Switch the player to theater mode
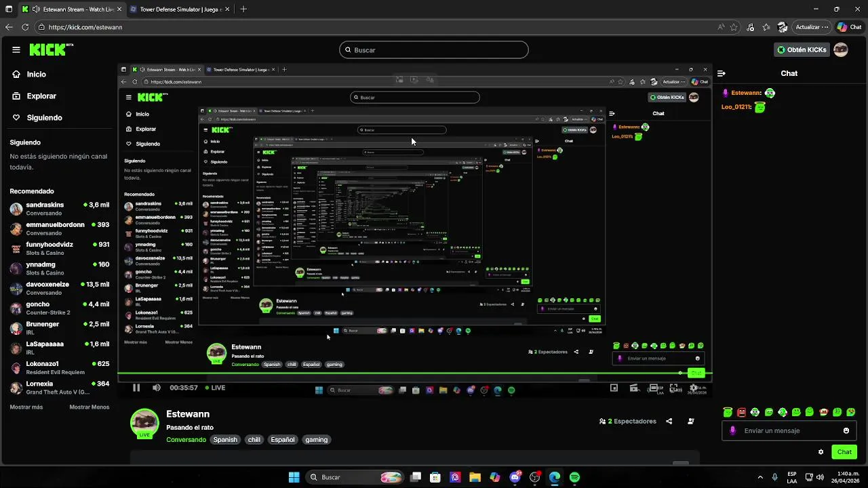This screenshot has width=868, height=488. [654, 388]
